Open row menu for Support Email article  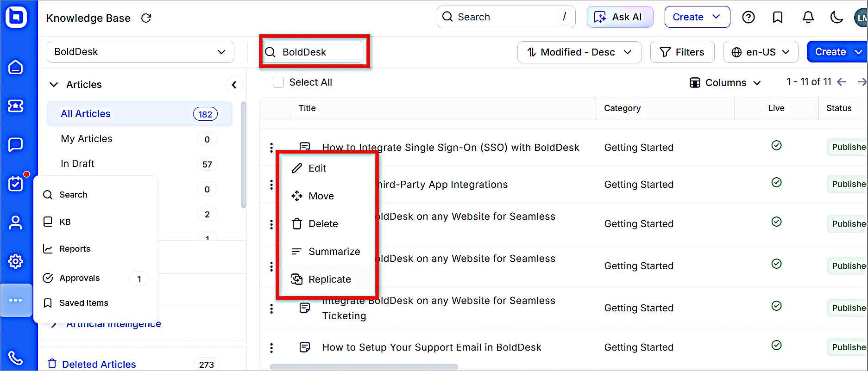271,347
